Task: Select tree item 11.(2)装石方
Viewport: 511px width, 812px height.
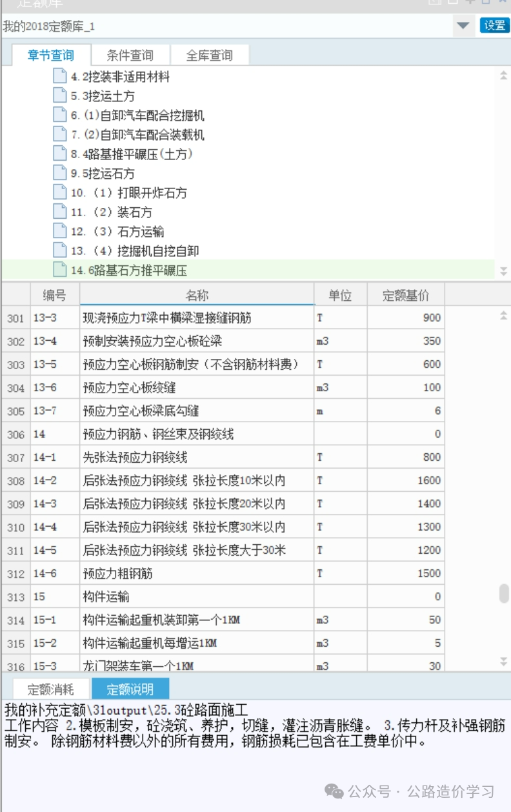Action: pyautogui.click(x=111, y=212)
